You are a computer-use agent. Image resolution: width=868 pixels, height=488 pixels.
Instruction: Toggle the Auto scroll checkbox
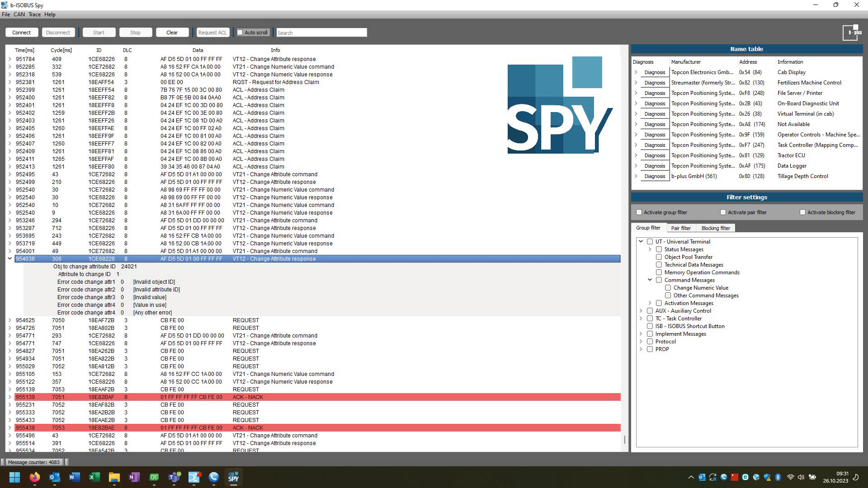click(x=240, y=33)
